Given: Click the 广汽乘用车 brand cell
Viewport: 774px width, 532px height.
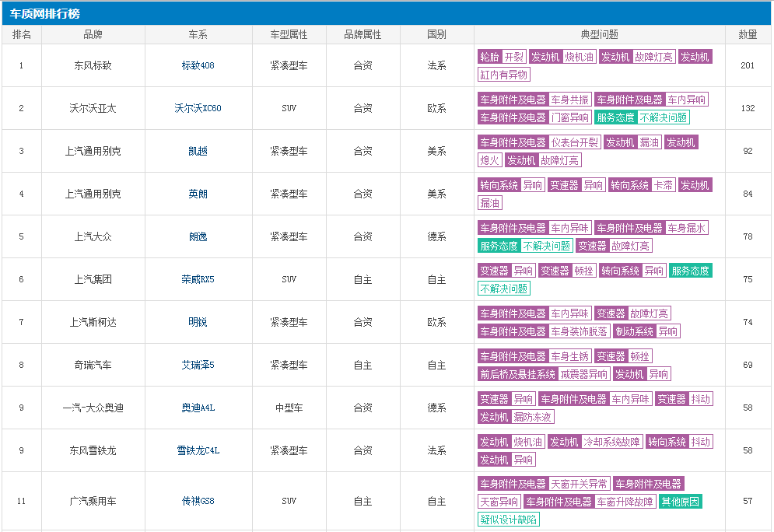Looking at the screenshot, I should [x=93, y=501].
